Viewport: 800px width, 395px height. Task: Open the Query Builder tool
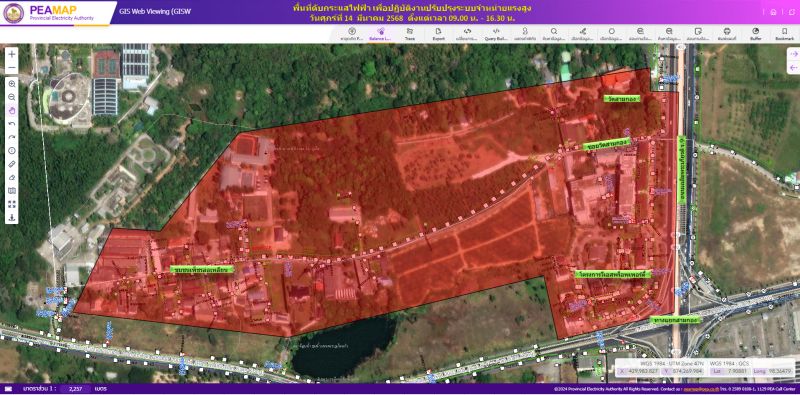(x=496, y=34)
